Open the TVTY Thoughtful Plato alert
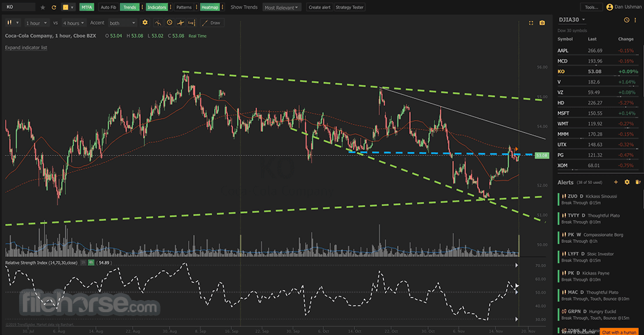 tap(599, 218)
